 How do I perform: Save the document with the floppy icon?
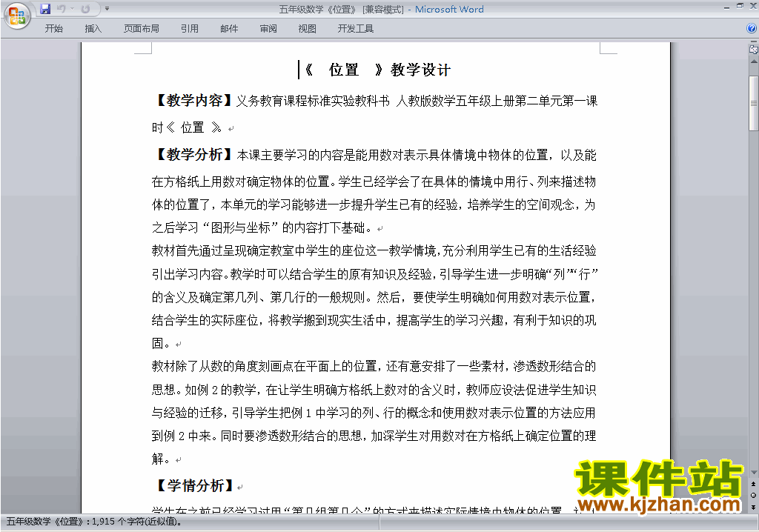click(45, 9)
